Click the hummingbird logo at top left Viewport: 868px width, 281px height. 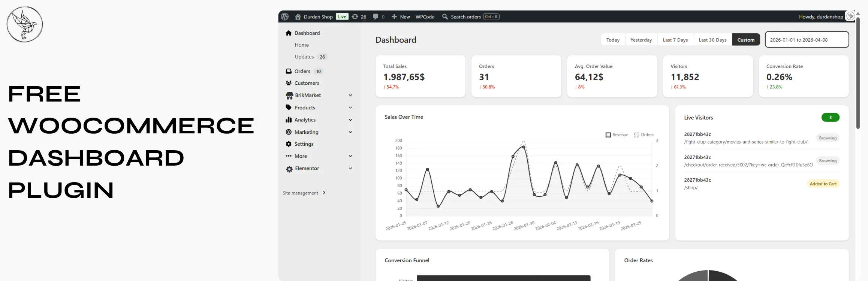pyautogui.click(x=25, y=24)
